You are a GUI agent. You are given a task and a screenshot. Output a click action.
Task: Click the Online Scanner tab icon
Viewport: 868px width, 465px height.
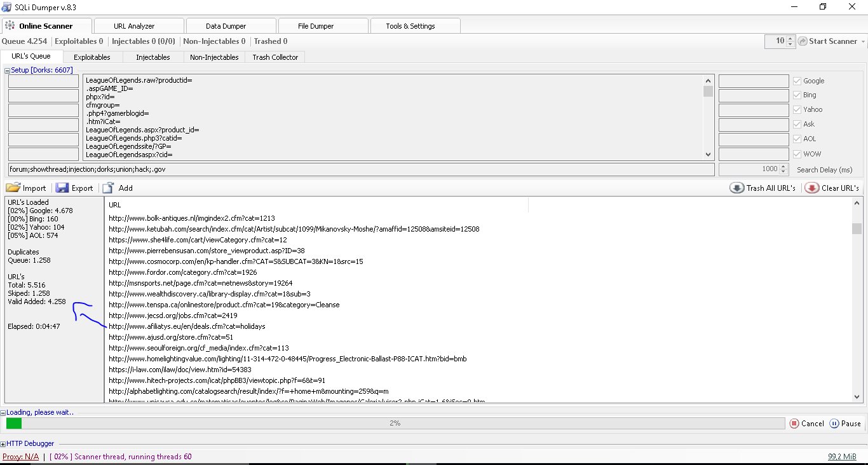(10, 26)
